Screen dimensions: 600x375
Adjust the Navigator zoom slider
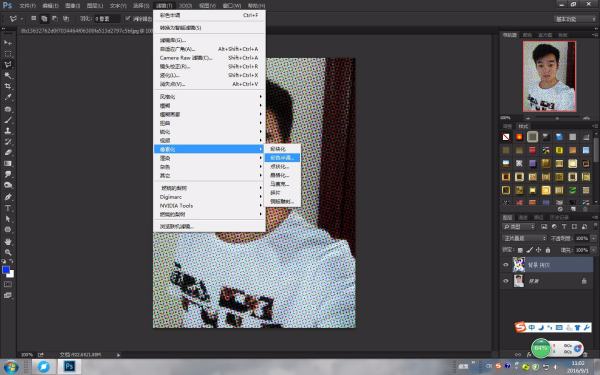tap(557, 118)
